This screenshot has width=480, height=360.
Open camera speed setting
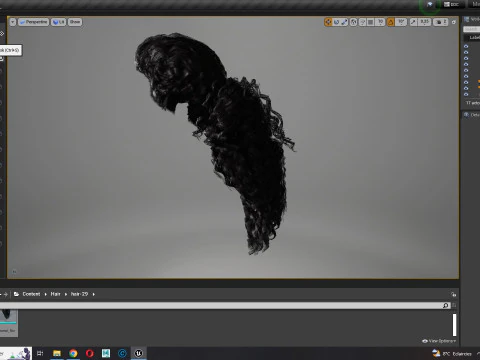tap(441, 22)
